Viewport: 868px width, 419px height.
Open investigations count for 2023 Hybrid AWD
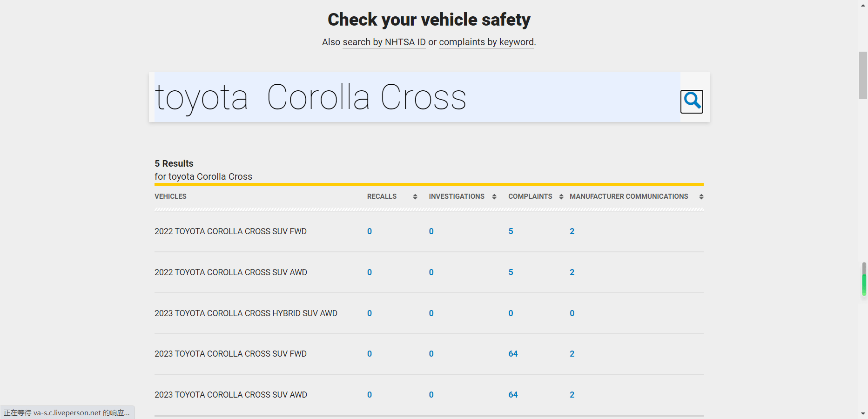click(431, 313)
